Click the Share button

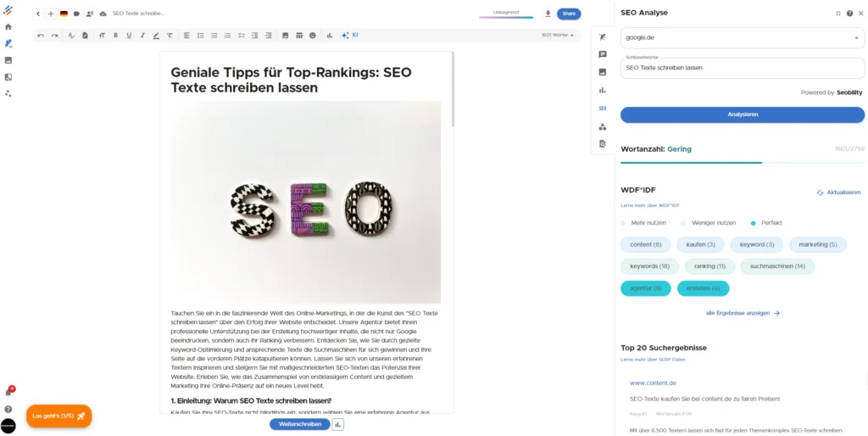click(569, 14)
